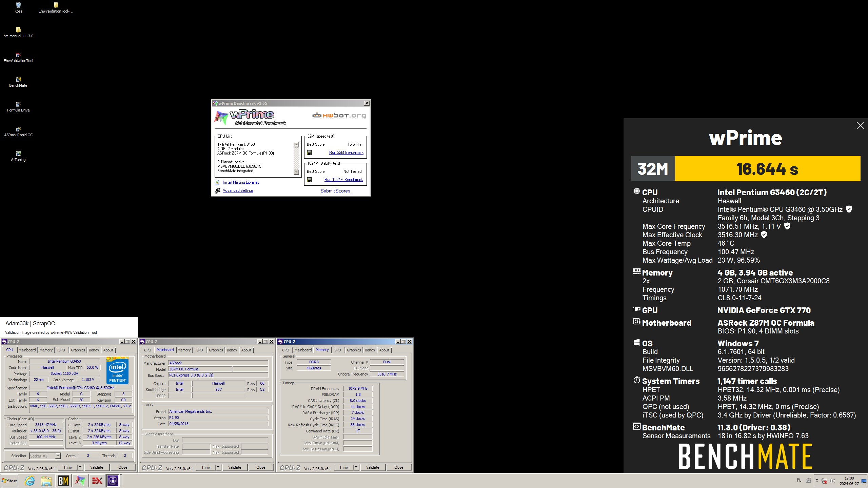The width and height of the screenshot is (868, 488).
Task: Click the HWBOT.org logo in wPrime
Action: pyautogui.click(x=339, y=116)
